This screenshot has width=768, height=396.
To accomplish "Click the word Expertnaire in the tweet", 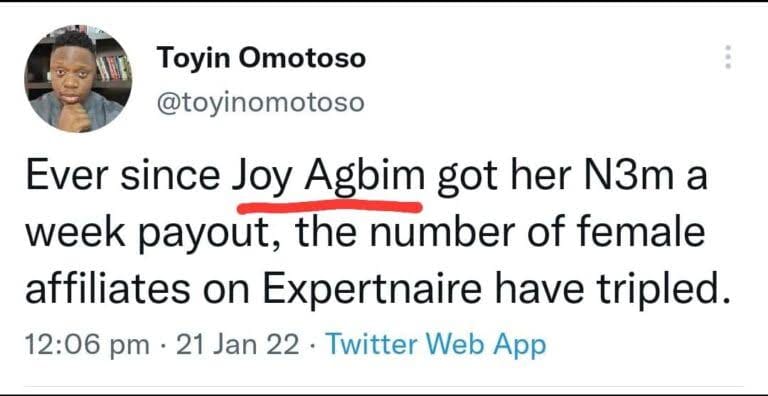I will point(366,290).
